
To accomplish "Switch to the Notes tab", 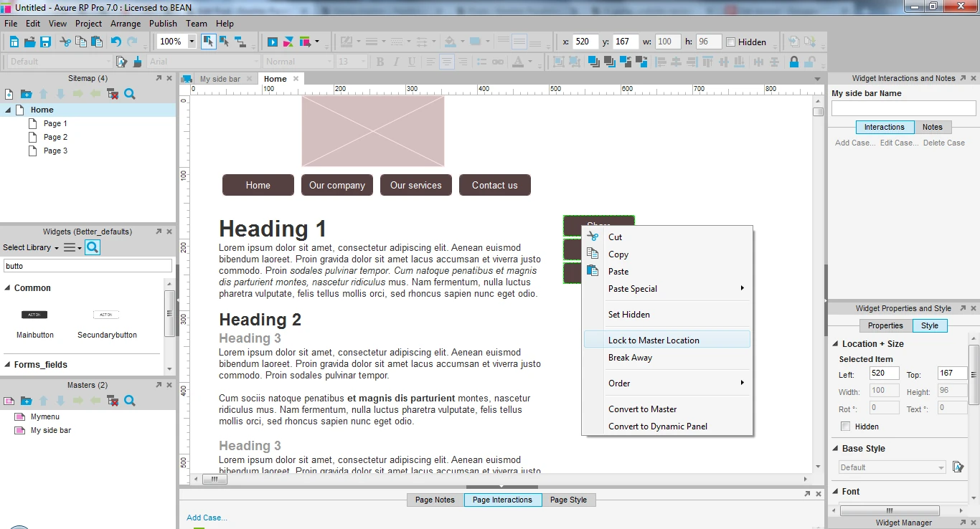I will [932, 127].
